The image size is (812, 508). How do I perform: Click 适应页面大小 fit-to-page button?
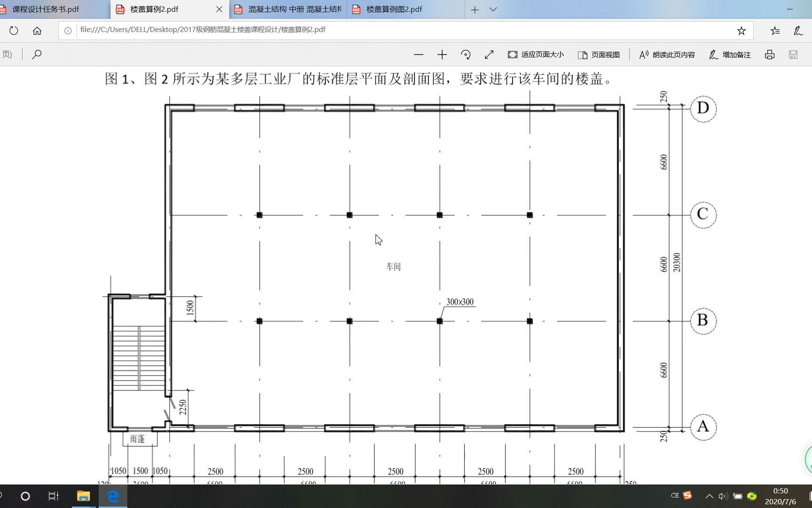pos(536,55)
